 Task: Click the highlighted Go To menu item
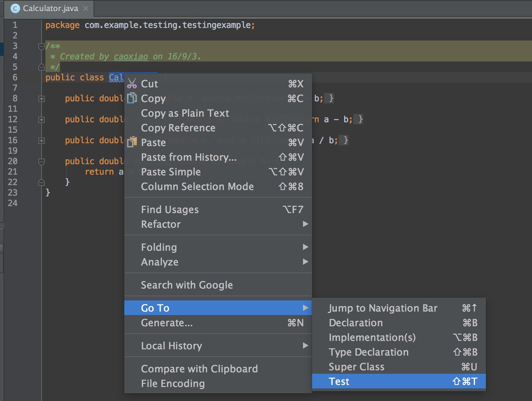click(218, 308)
